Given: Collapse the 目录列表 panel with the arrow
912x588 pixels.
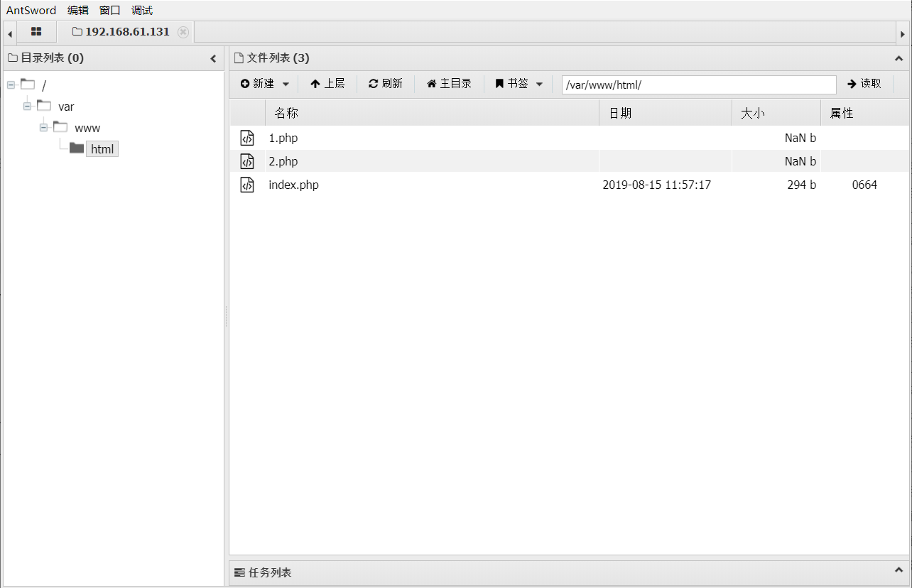Looking at the screenshot, I should coord(213,59).
